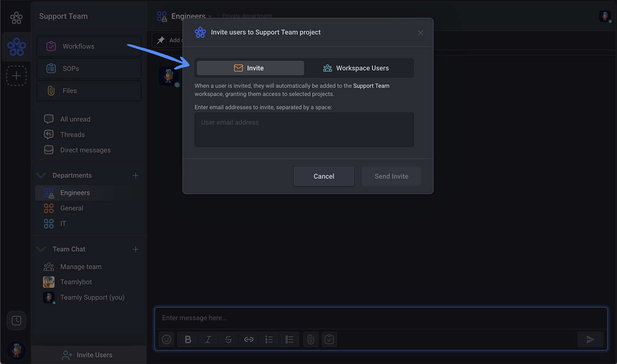Toggle strikethrough formatting
Image resolution: width=617 pixels, height=364 pixels.
point(228,339)
